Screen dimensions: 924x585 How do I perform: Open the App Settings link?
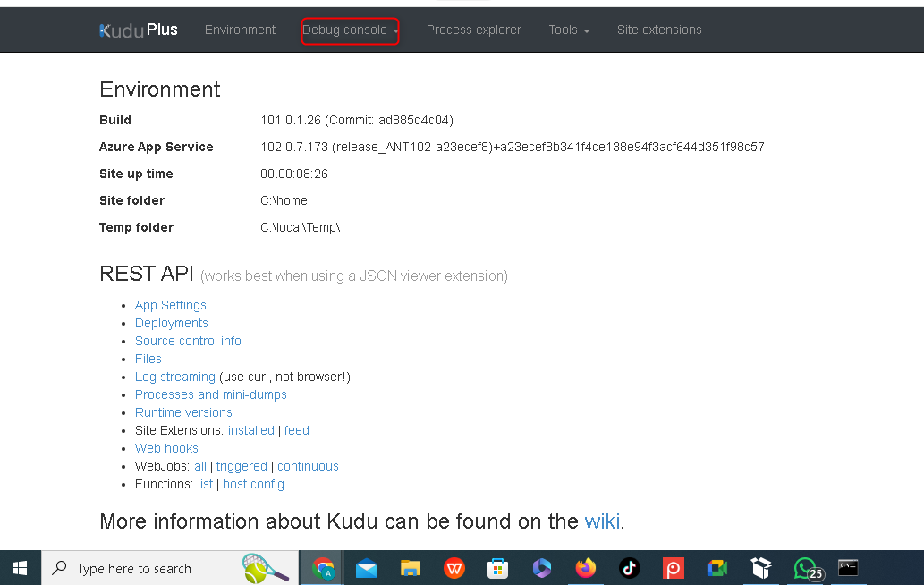(x=170, y=305)
